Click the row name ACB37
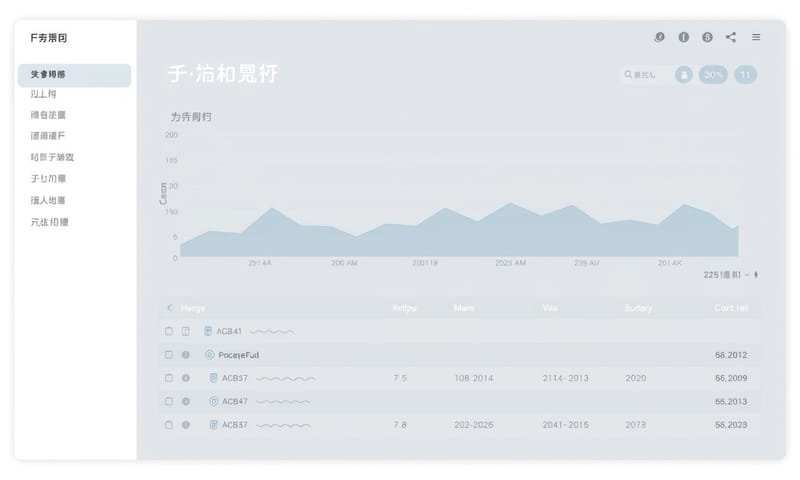The image size is (800, 480). tap(235, 425)
